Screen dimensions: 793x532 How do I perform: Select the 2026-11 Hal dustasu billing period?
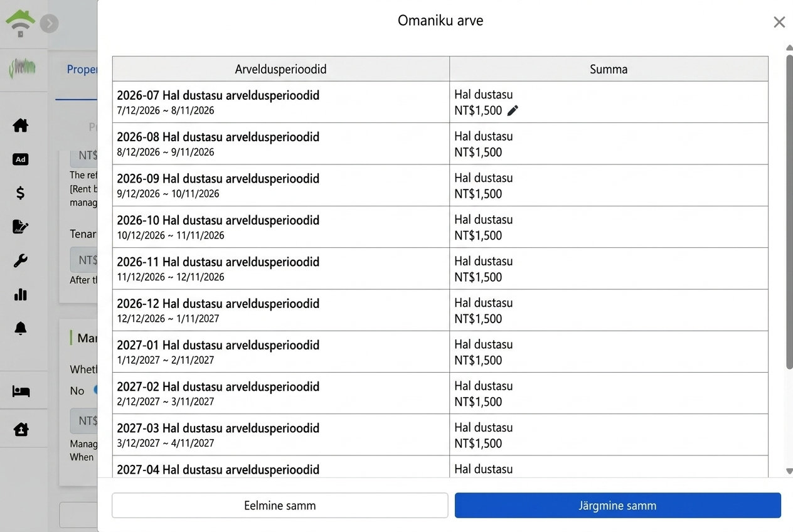coord(218,262)
